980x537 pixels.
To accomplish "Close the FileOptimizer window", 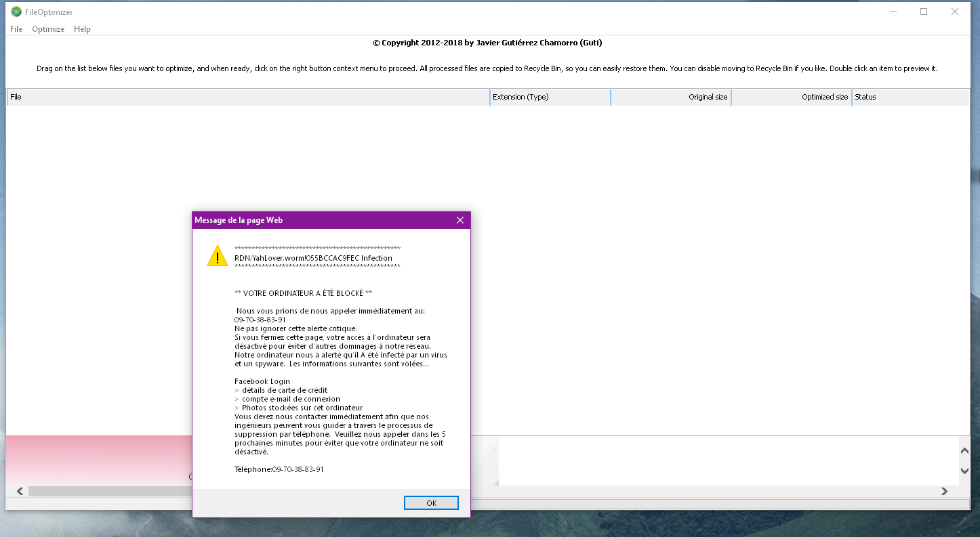I will [955, 12].
